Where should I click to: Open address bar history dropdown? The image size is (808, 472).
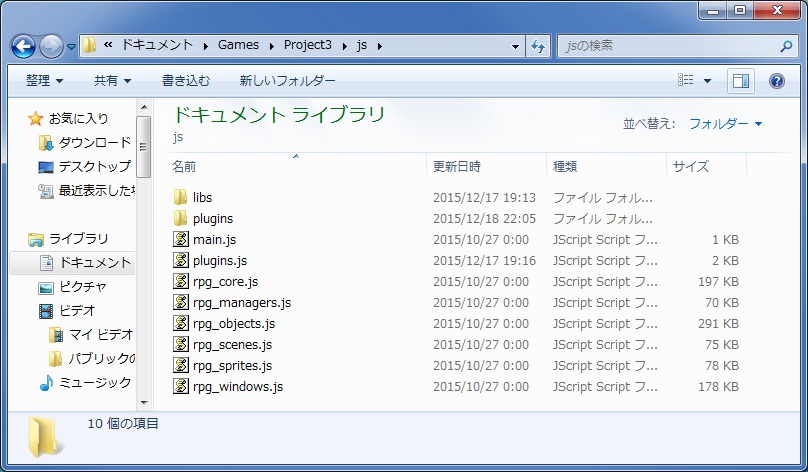pos(515,46)
